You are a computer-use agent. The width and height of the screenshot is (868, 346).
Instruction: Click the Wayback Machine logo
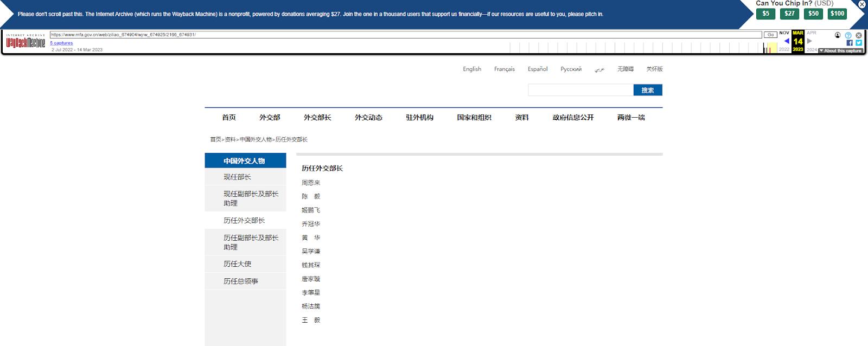(x=25, y=42)
